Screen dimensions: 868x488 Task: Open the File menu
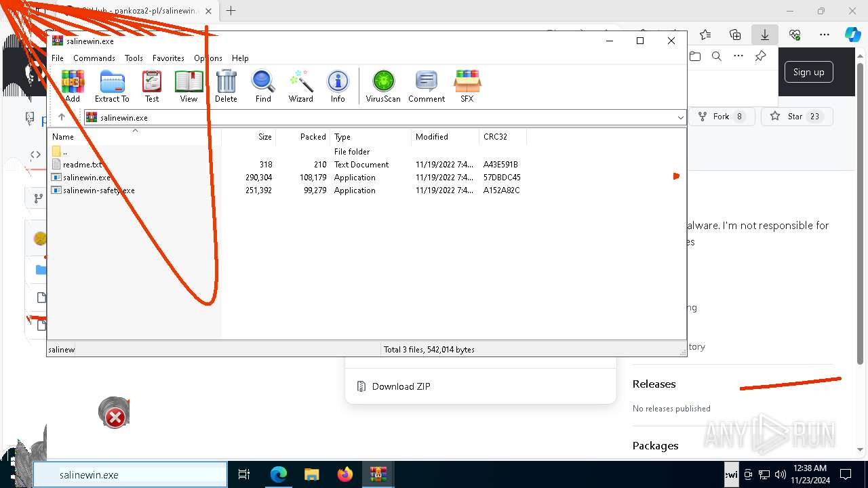point(58,58)
